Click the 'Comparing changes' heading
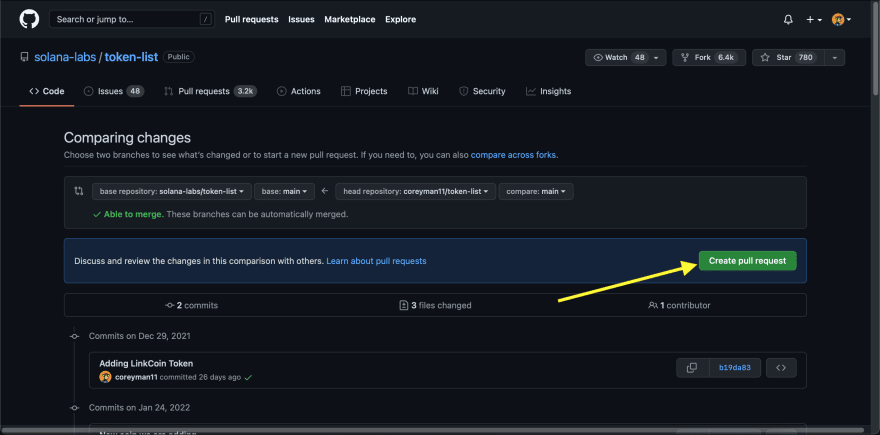The image size is (880, 435). coord(127,138)
